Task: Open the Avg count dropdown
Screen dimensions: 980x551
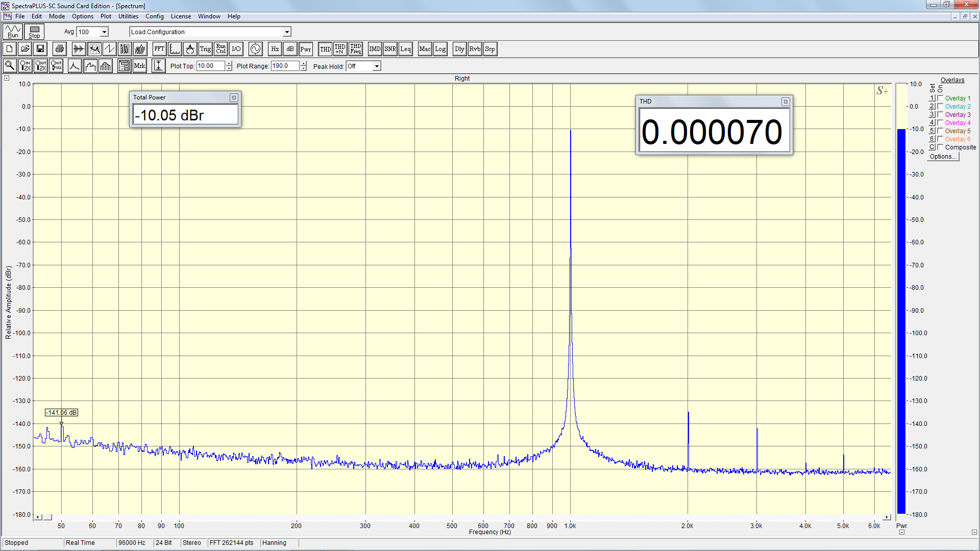Action: click(x=104, y=32)
